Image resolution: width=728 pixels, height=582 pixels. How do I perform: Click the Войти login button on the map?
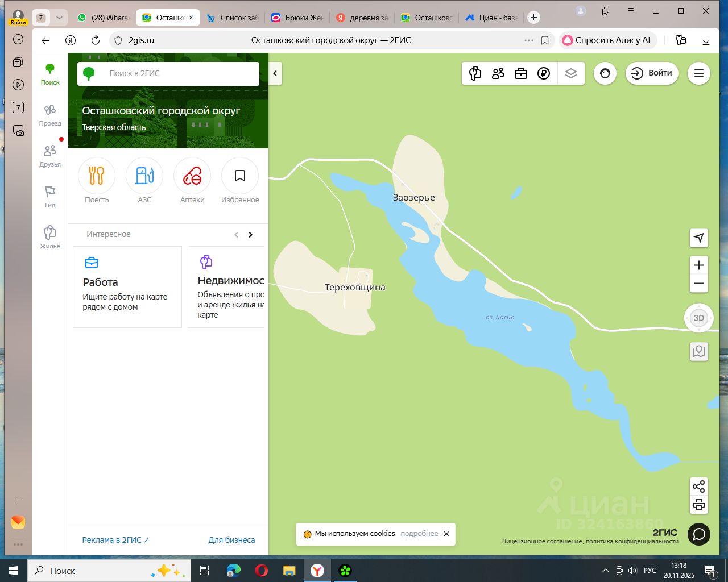652,73
